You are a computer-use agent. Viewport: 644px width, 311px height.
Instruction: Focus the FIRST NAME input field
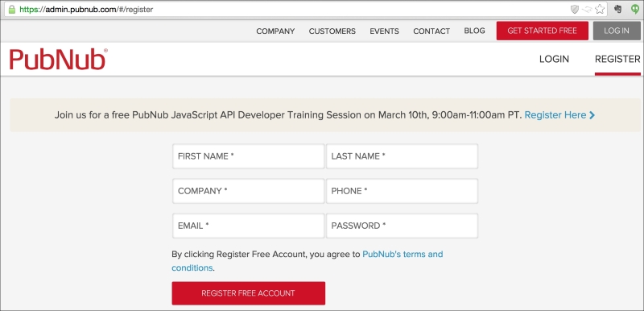tap(249, 156)
